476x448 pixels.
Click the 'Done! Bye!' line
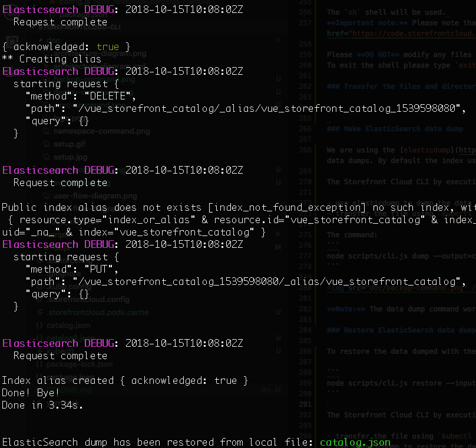[31, 393]
